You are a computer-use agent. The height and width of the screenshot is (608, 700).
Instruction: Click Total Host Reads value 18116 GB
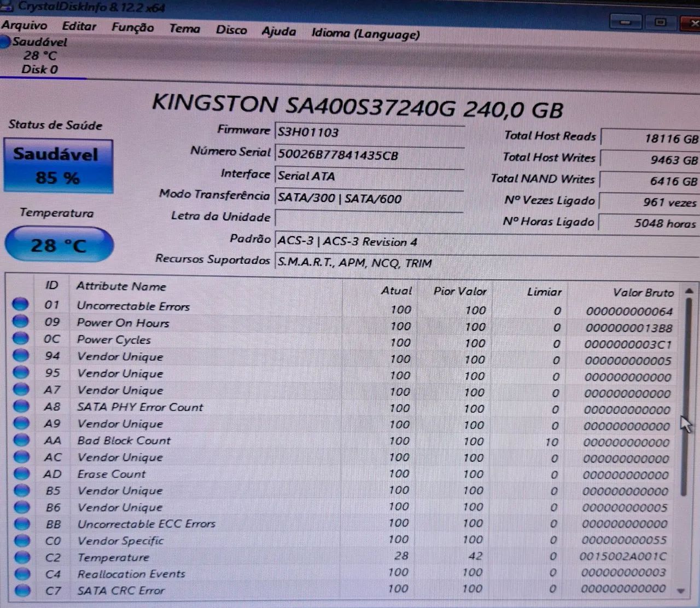pyautogui.click(x=650, y=138)
